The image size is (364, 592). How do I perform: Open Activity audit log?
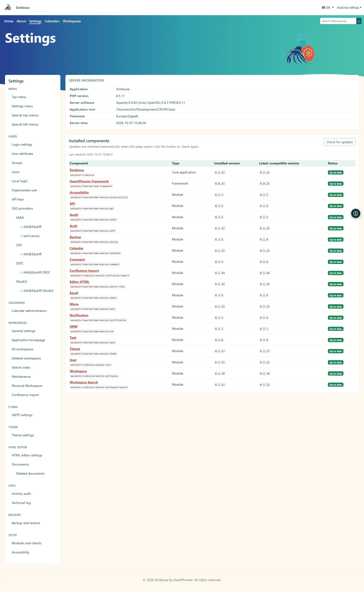tap(21, 494)
